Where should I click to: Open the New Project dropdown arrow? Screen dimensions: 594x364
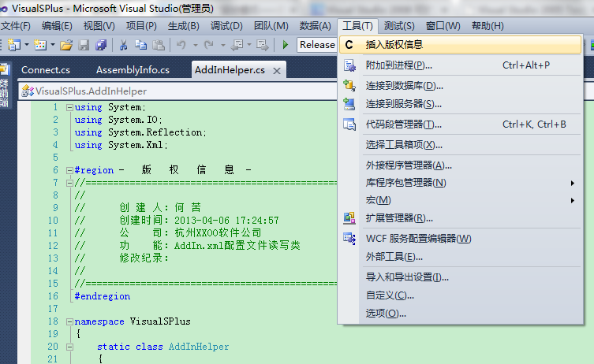click(27, 45)
